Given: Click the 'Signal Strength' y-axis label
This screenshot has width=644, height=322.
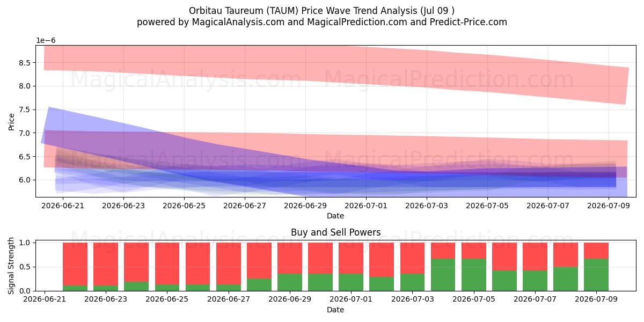Looking at the screenshot, I should click(x=12, y=266).
